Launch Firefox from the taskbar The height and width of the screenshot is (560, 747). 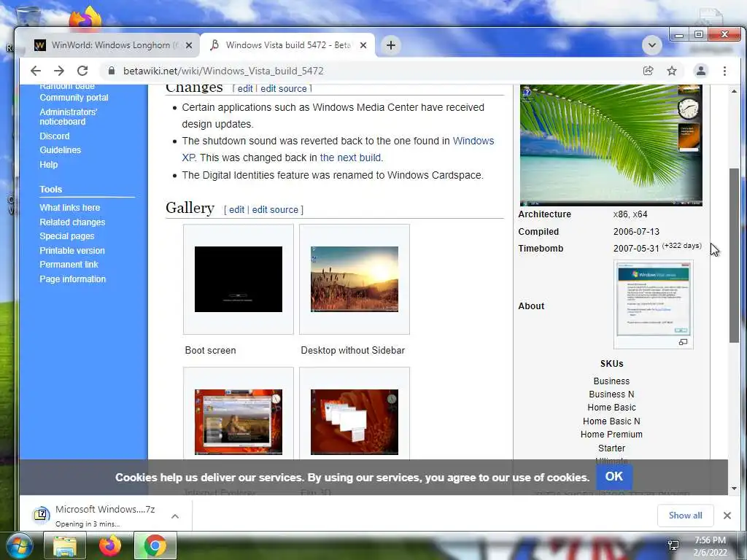(x=110, y=545)
